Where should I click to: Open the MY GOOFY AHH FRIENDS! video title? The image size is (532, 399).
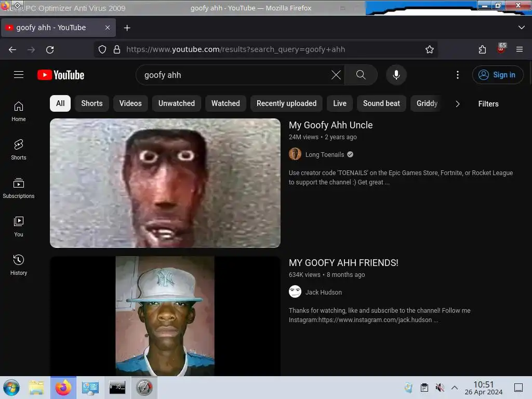point(343,263)
